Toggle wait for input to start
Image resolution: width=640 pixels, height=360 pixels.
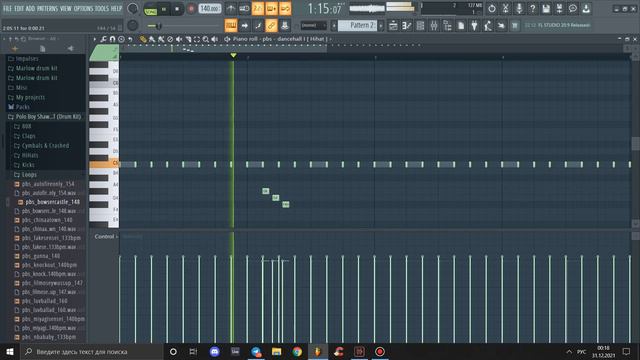tap(244, 9)
